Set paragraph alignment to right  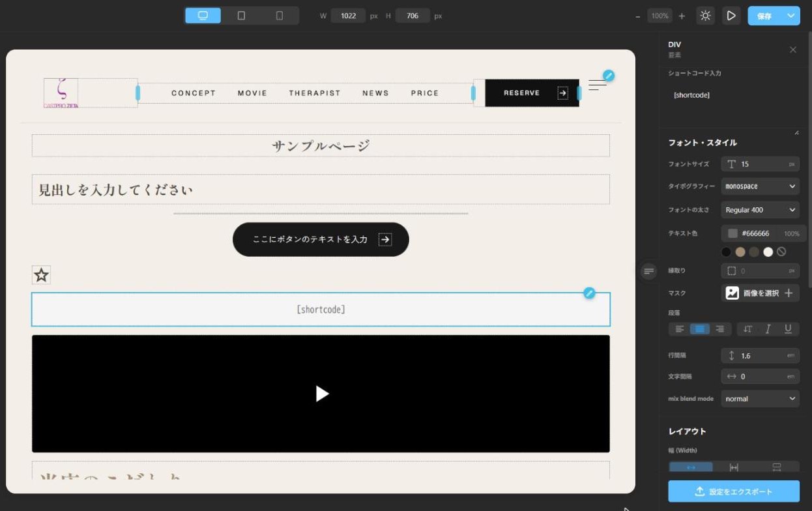click(x=720, y=329)
